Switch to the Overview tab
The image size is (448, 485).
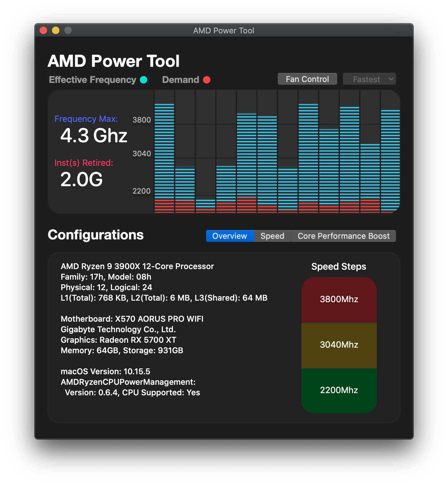click(230, 236)
